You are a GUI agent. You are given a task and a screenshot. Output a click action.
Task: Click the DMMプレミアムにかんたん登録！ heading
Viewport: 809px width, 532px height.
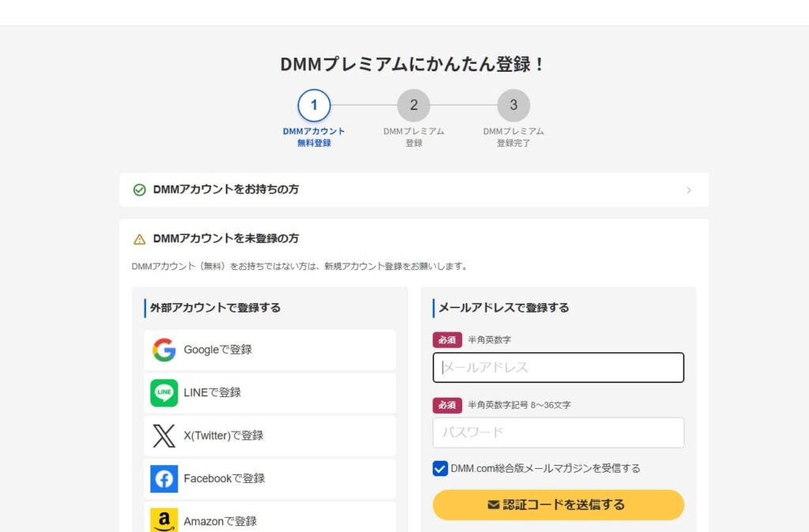tap(412, 65)
